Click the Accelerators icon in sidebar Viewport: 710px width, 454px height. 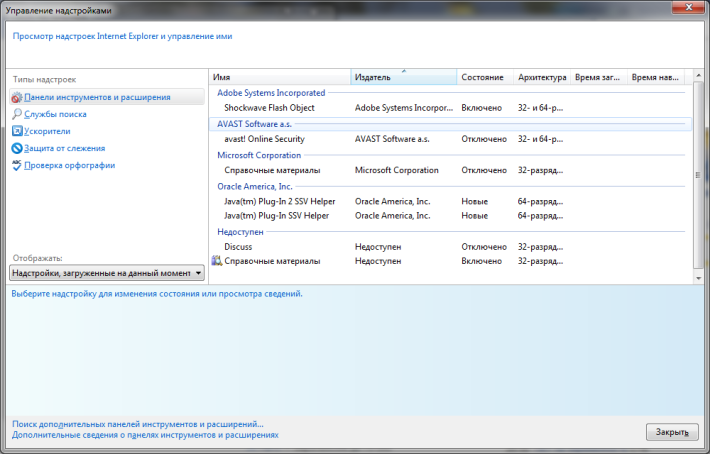(16, 131)
